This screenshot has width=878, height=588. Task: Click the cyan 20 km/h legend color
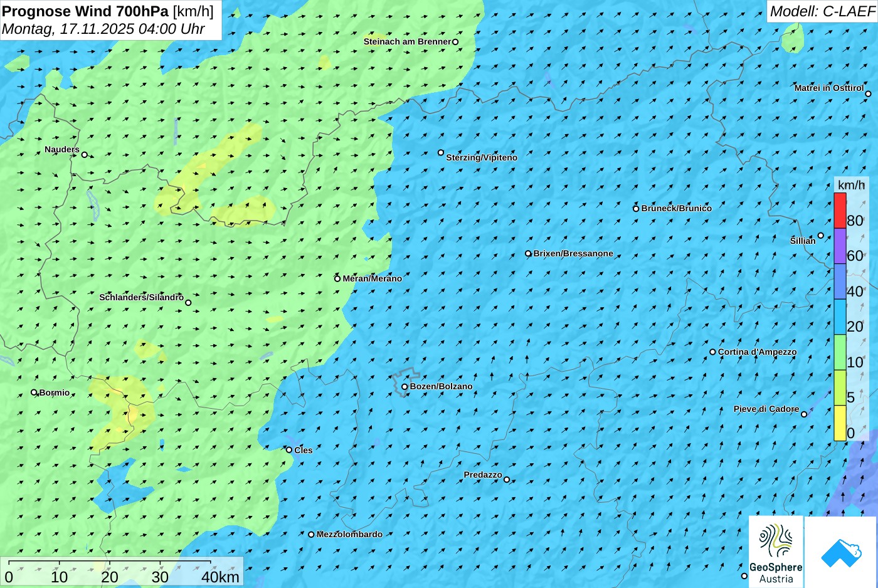pos(840,317)
